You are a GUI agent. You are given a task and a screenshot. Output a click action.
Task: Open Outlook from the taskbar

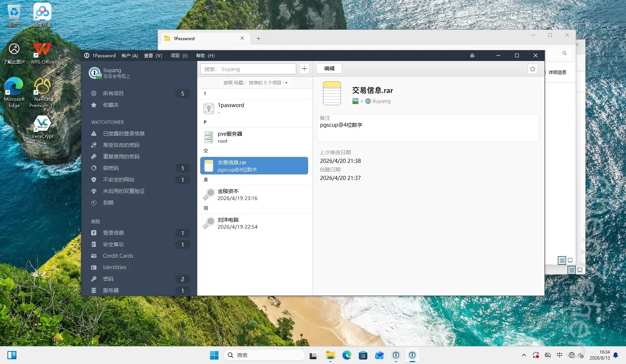click(x=380, y=355)
